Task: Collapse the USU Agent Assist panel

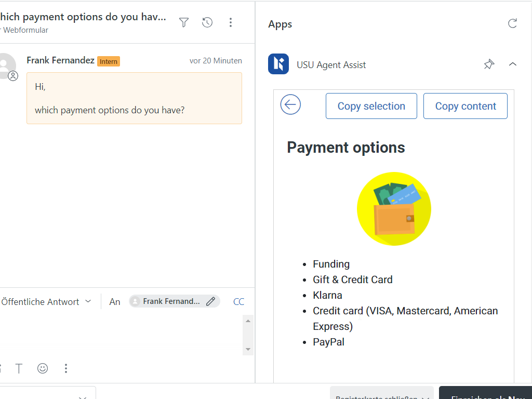Action: click(512, 64)
